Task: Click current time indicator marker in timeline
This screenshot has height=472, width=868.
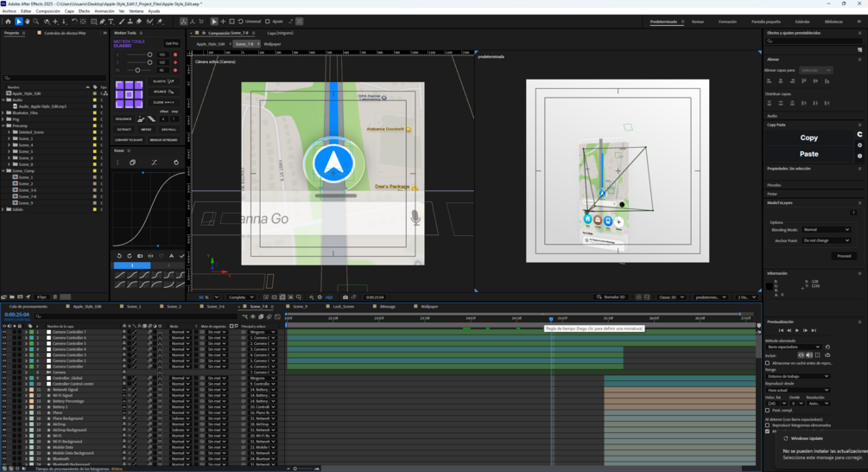Action: click(x=551, y=319)
